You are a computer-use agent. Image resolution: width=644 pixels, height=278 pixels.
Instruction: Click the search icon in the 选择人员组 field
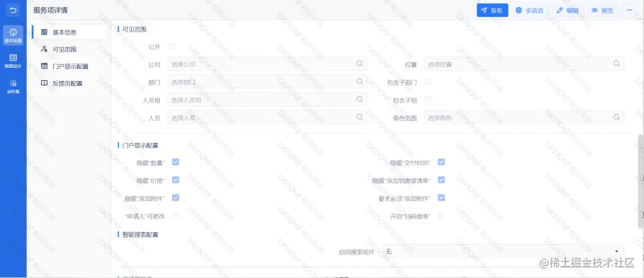[360, 99]
